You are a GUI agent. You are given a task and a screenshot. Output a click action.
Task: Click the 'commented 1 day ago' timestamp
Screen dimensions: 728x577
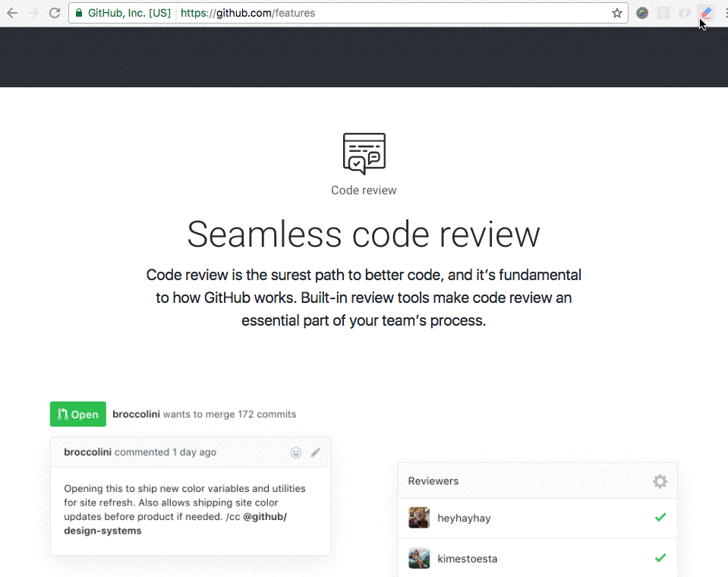pos(165,452)
